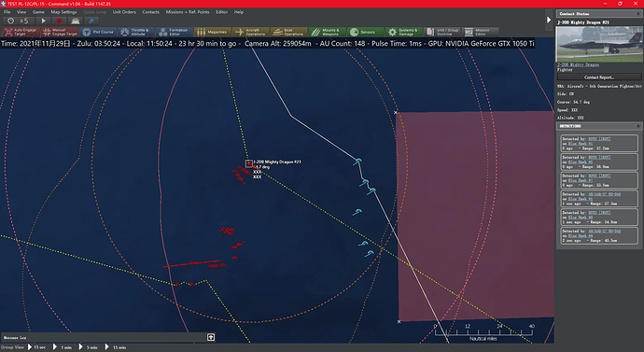
Task: Collapse the right side panel arrow
Action: click(548, 20)
